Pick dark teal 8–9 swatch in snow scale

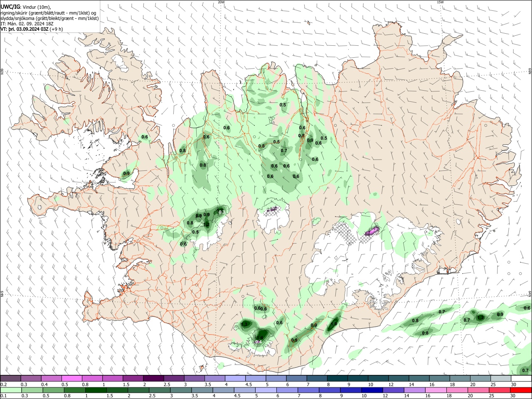point(337,379)
